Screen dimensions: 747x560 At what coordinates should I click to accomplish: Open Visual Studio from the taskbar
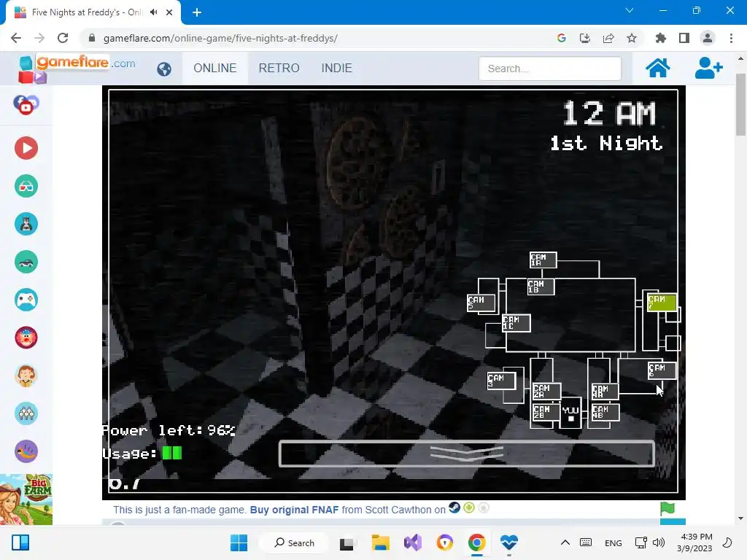pos(413,542)
